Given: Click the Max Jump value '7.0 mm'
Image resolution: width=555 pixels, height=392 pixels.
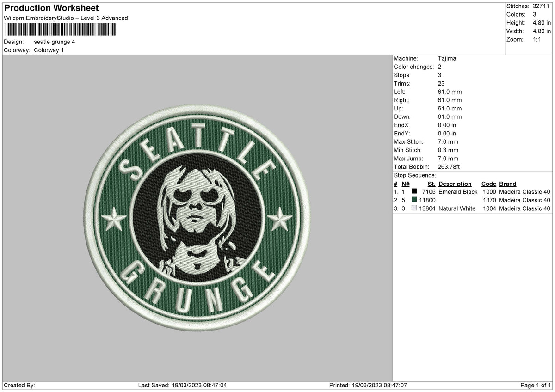Looking at the screenshot, I should 448,158.
